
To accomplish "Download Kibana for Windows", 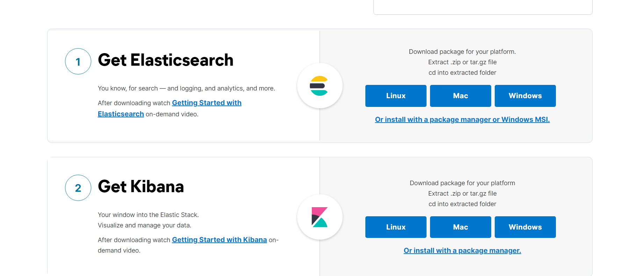I will point(525,227).
